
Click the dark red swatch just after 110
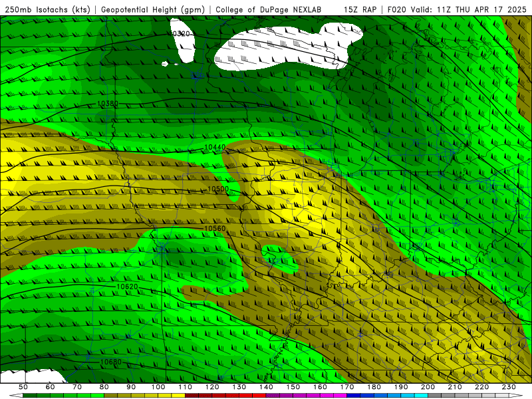(192, 396)
